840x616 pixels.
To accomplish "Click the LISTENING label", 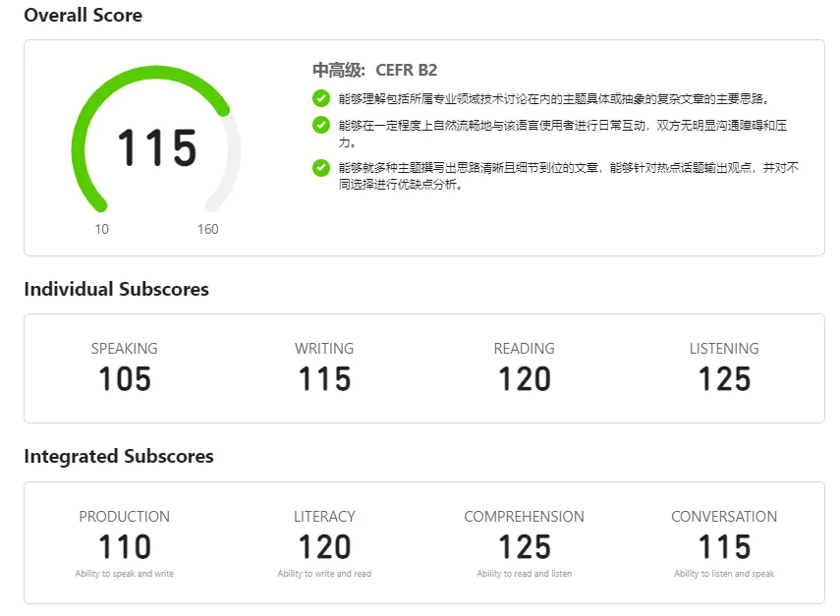I will 724,349.
